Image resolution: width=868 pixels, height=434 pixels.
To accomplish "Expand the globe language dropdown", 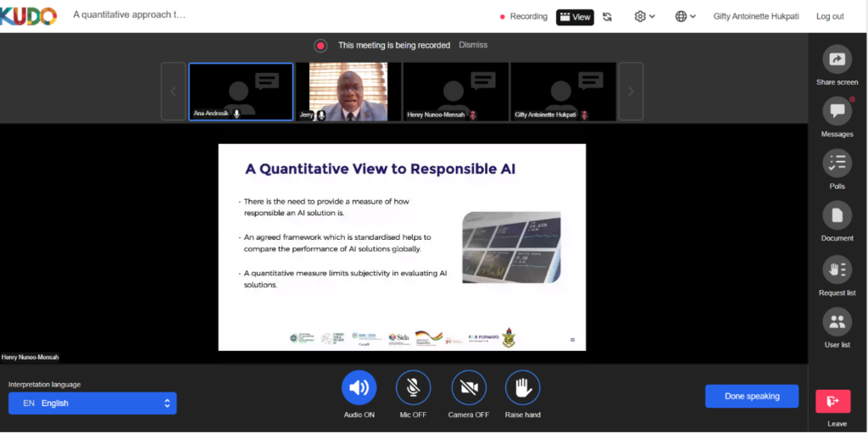I will 686,17.
